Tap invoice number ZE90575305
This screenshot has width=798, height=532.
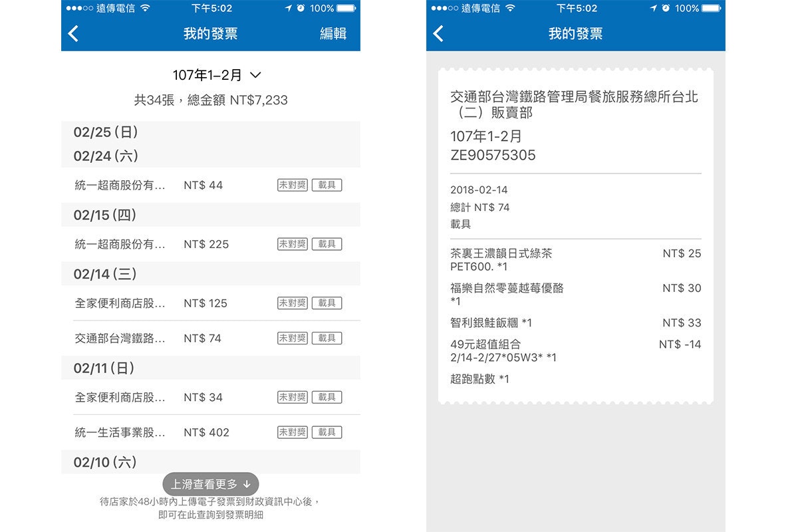pos(493,156)
